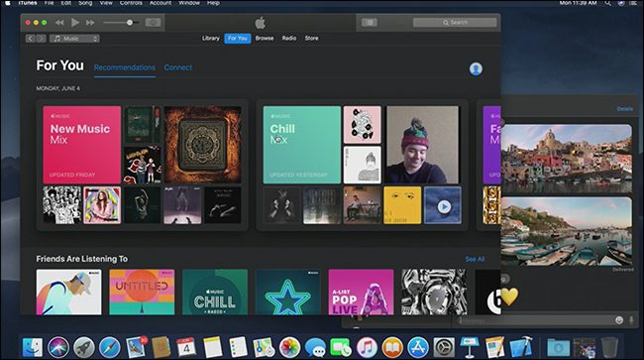Open Messages from the Dock
Screen dimensions: 644x360
(315, 347)
